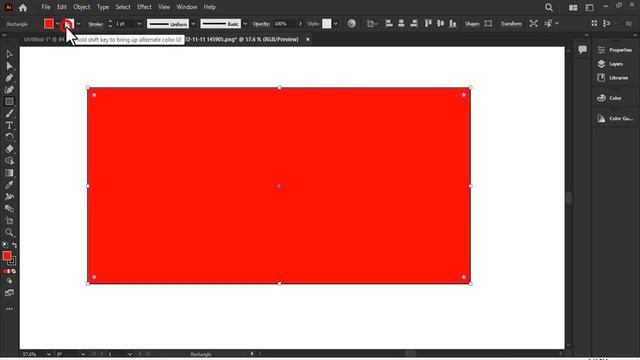The height and width of the screenshot is (360, 640).
Task: Click Vertical Align Center icon
Action: tap(440, 24)
